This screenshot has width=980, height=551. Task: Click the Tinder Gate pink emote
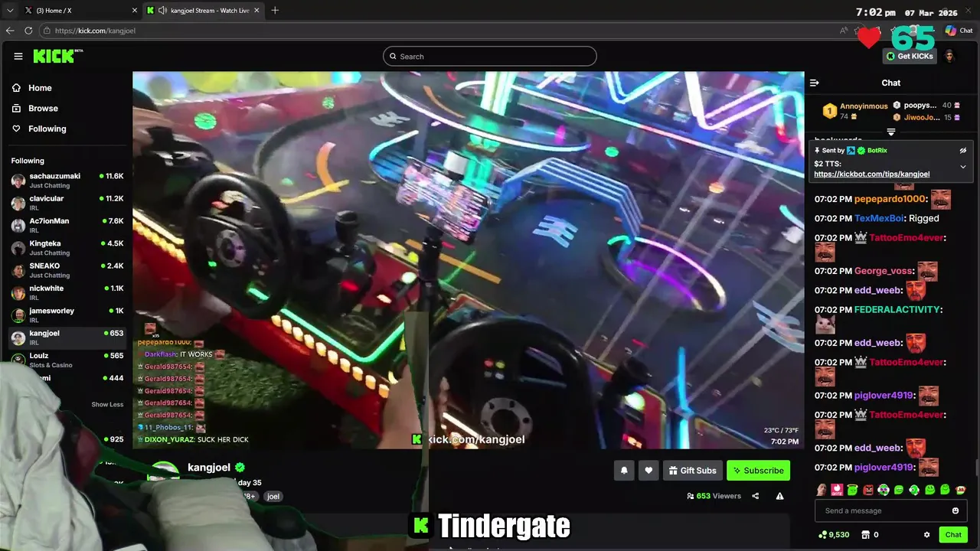coord(837,490)
